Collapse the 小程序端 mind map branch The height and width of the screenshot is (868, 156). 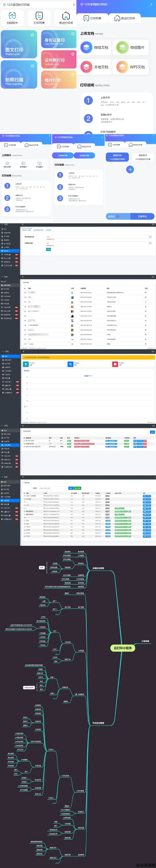tap(145, 641)
